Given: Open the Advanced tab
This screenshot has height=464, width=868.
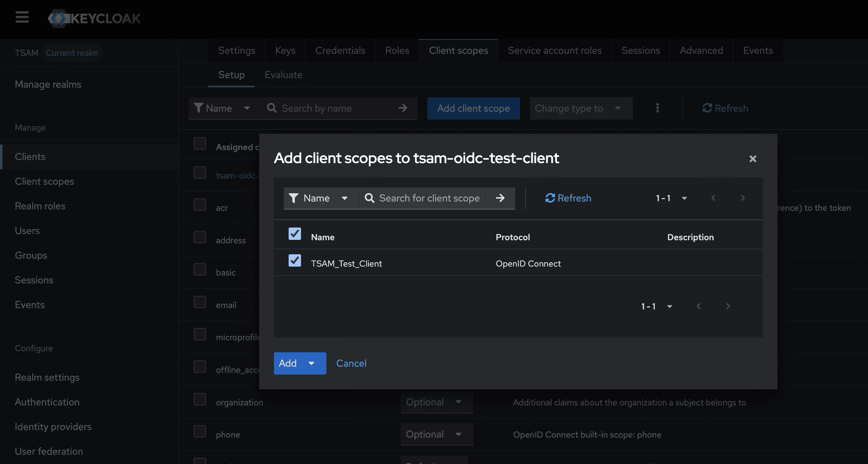Looking at the screenshot, I should pos(701,51).
